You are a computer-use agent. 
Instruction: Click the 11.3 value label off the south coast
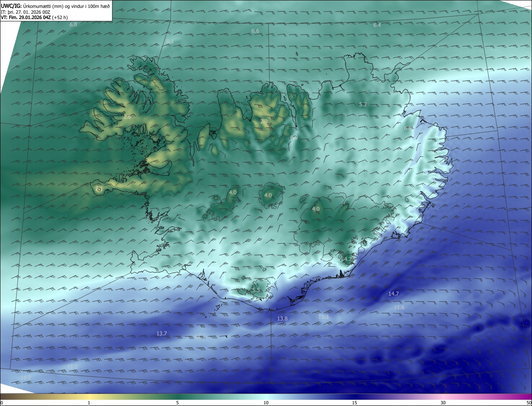point(323,317)
